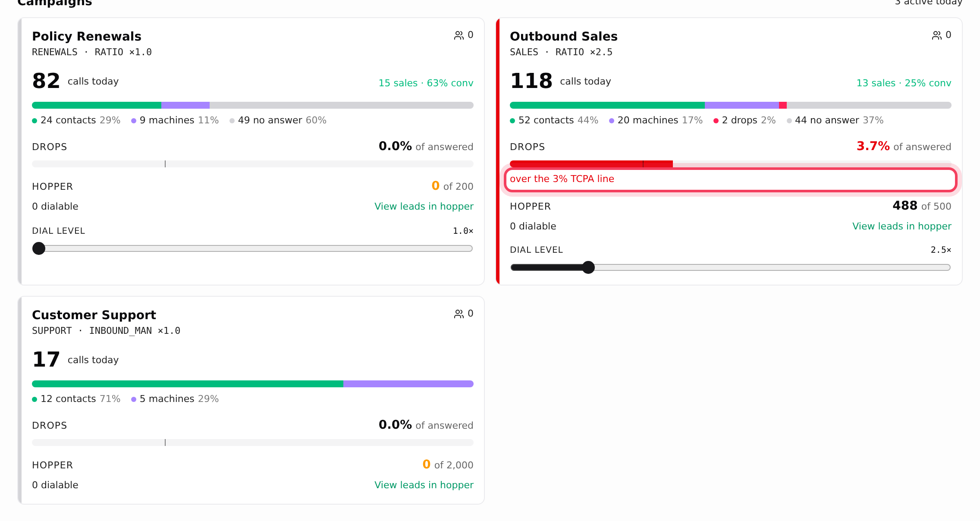Click the '20 machines 17%' legend entry
Viewport: 980px width, 521px height.
pyautogui.click(x=656, y=120)
